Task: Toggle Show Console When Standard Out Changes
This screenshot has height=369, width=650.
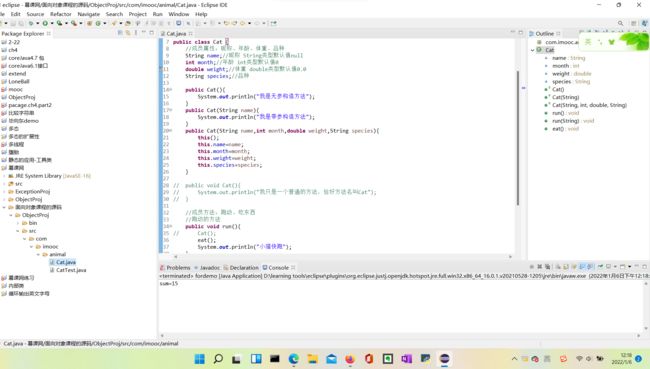Action: 582,267
